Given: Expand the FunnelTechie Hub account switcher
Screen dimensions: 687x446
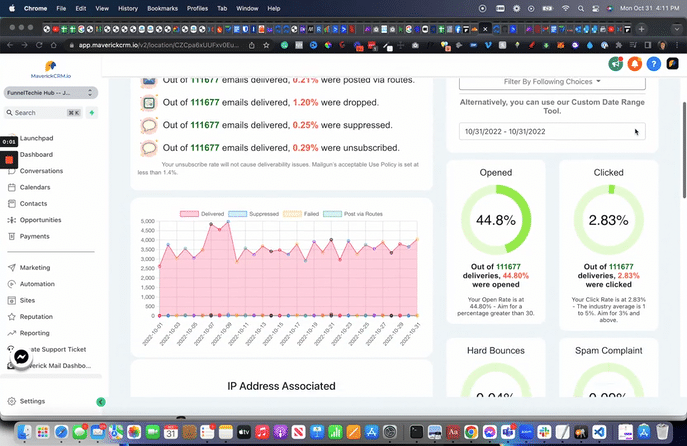Looking at the screenshot, I should pos(51,93).
